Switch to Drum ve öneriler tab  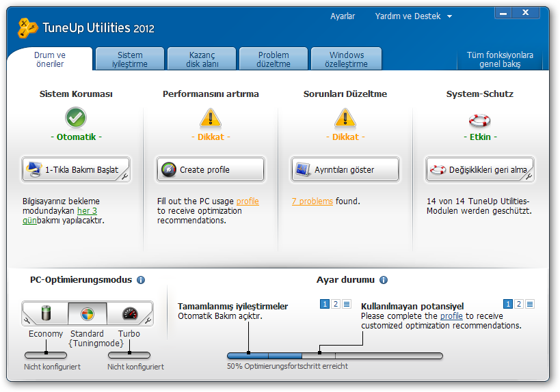(x=50, y=59)
